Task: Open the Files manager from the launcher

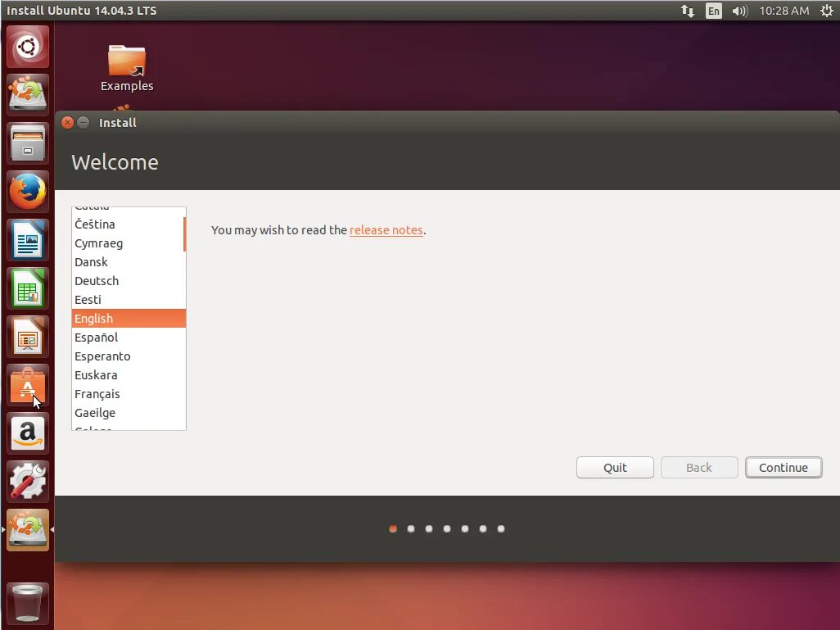Action: click(28, 143)
